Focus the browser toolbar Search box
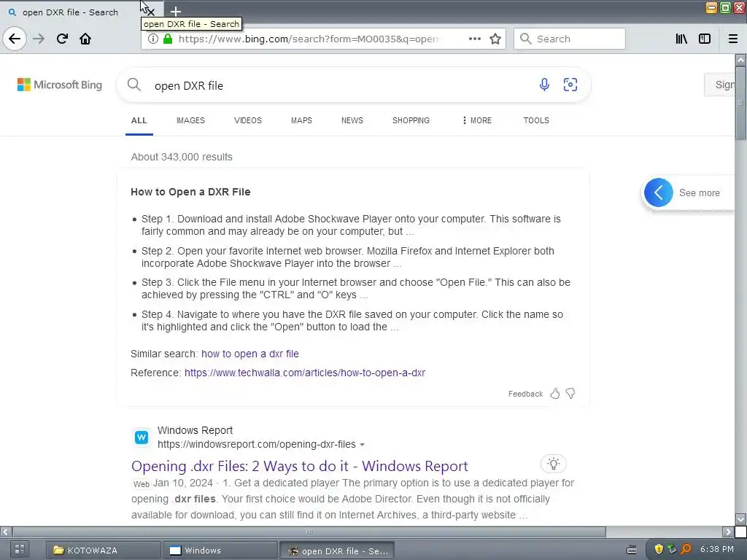 point(570,39)
